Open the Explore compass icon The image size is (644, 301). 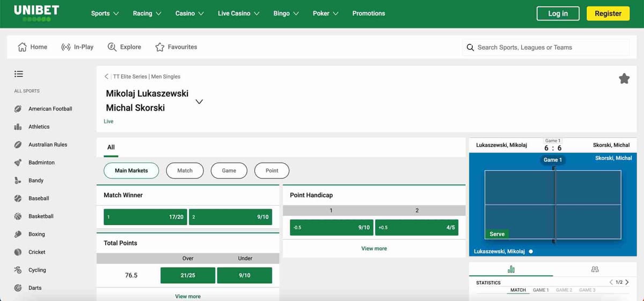pyautogui.click(x=112, y=47)
